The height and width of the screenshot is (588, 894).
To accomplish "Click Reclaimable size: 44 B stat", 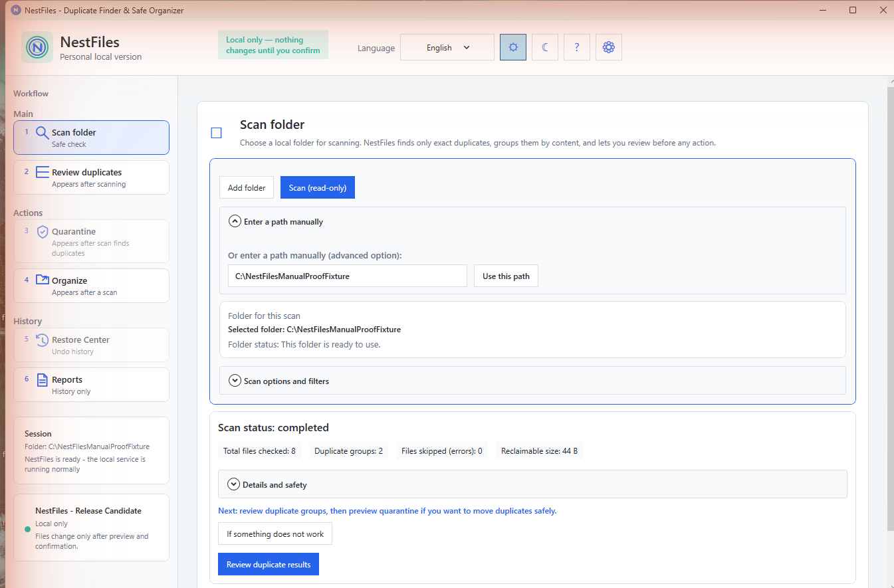I will [x=539, y=451].
